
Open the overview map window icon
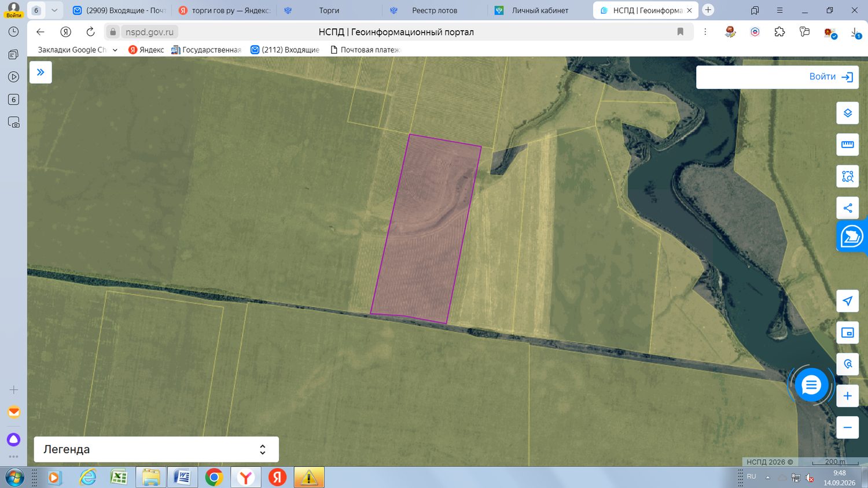847,332
